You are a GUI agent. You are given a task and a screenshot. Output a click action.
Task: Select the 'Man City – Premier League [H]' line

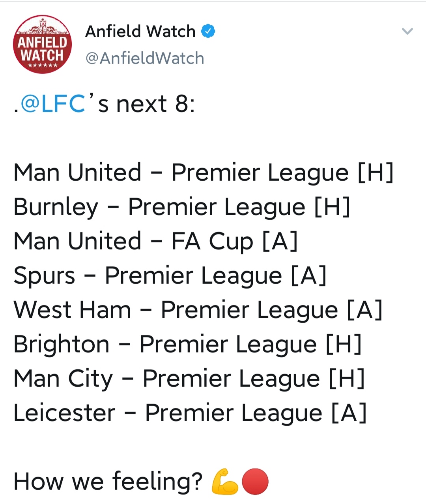189,379
